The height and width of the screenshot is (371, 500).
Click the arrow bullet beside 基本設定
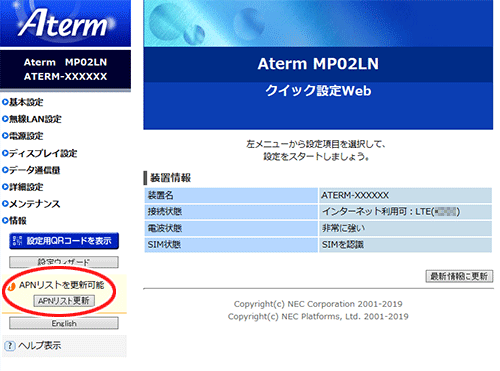coord(5,102)
